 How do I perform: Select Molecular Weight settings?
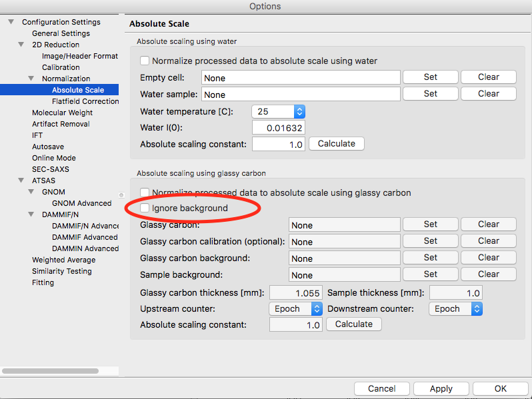63,113
